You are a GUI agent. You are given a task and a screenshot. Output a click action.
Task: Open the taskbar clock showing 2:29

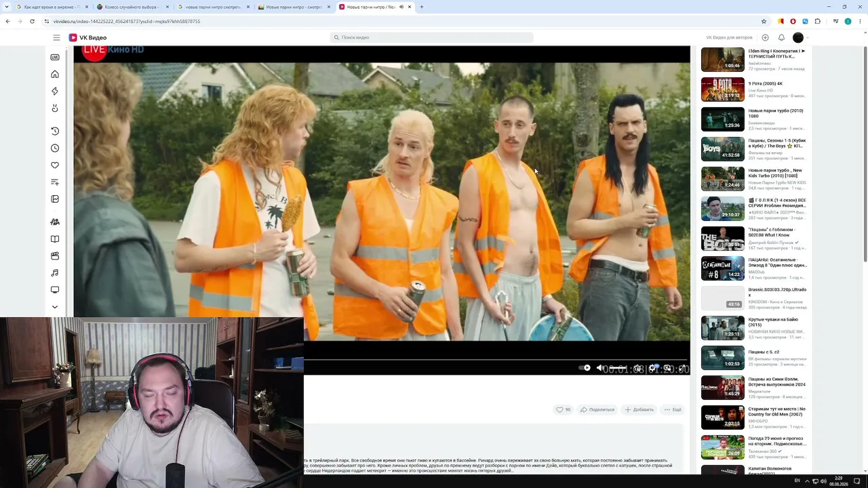tap(839, 481)
